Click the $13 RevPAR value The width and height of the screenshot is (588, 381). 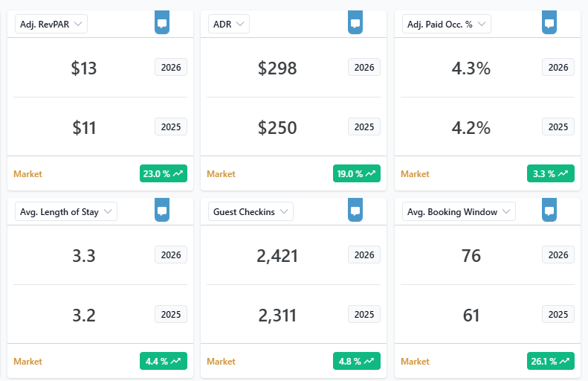click(84, 68)
